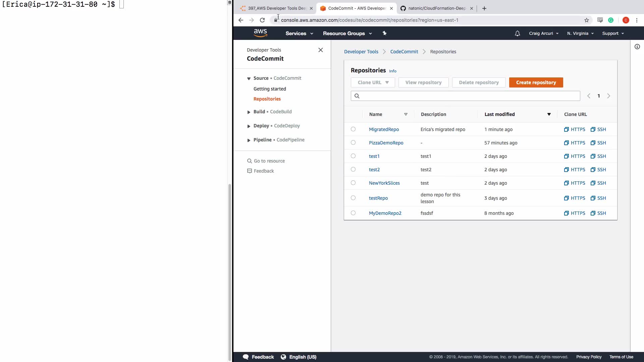Open the info panel circle icon
The image size is (644, 362).
click(637, 47)
